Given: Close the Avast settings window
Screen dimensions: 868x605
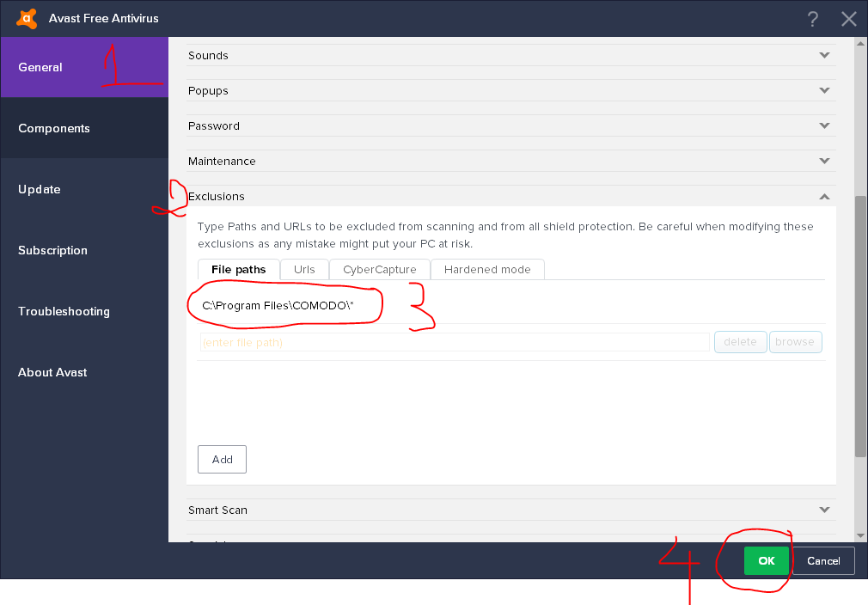Looking at the screenshot, I should pyautogui.click(x=848, y=19).
